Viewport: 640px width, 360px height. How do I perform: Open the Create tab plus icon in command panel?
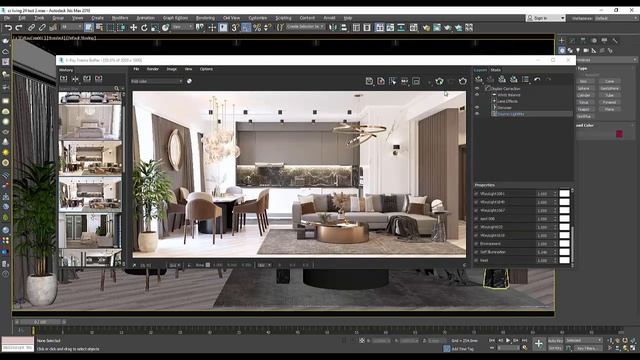[x=562, y=41]
